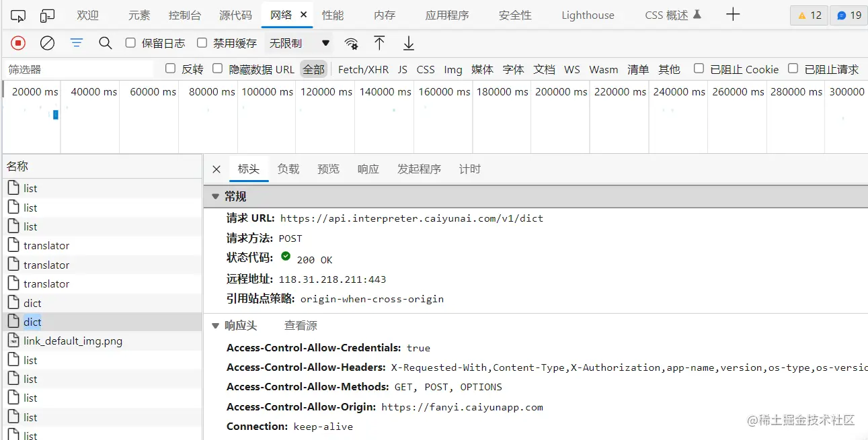Enable 禁用缓存 checkbox
This screenshot has width=868, height=440.
202,43
